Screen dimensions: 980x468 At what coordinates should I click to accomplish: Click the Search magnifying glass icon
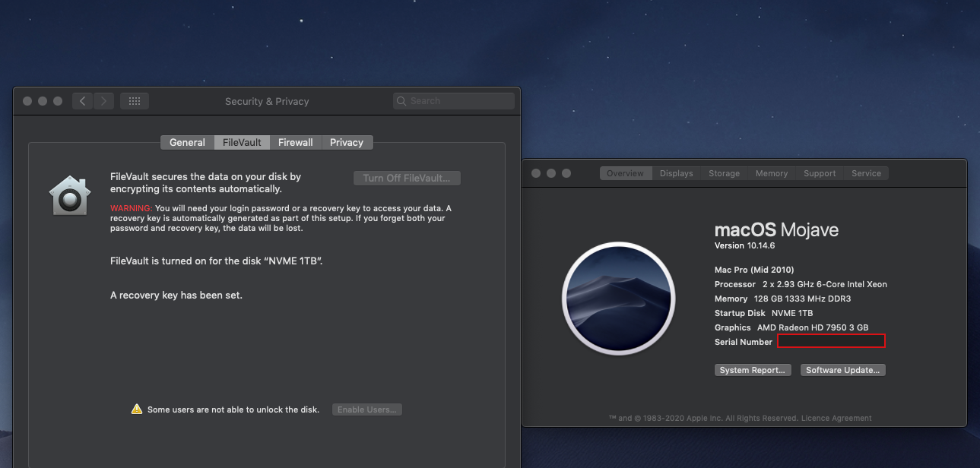pos(402,101)
